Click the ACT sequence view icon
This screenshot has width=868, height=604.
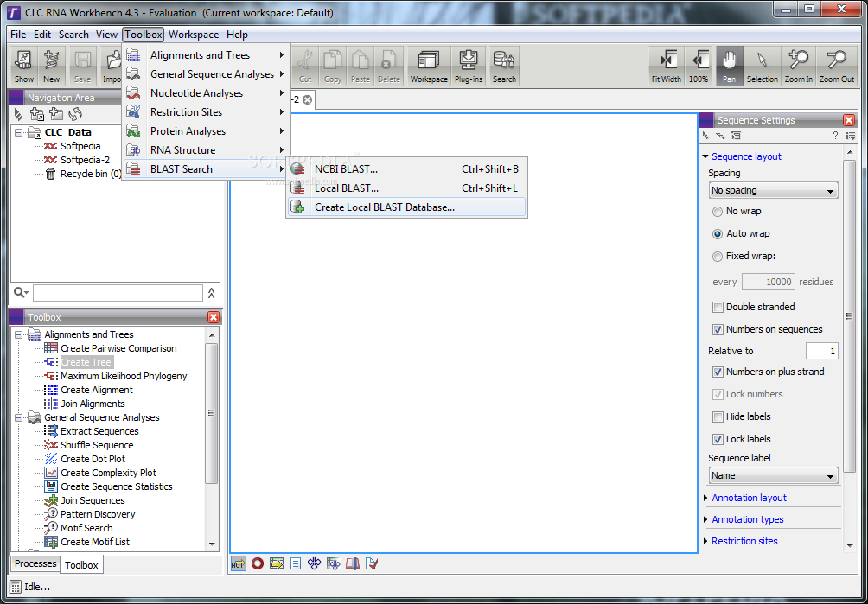click(x=238, y=563)
